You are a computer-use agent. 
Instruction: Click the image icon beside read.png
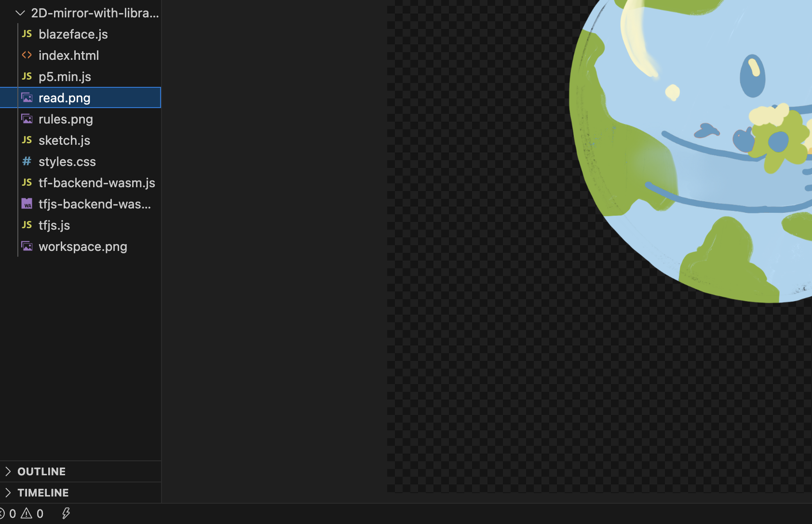(x=27, y=97)
